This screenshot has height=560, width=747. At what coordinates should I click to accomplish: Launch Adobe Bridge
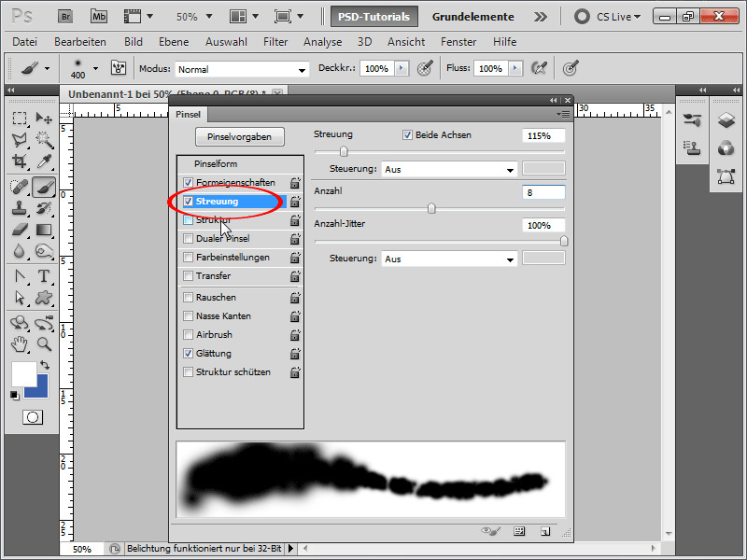tap(65, 17)
